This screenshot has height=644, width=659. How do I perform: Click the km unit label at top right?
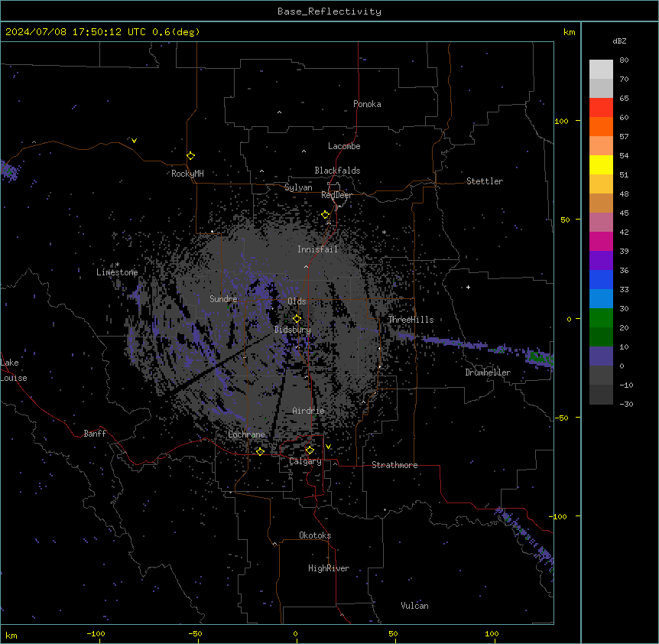pyautogui.click(x=569, y=32)
